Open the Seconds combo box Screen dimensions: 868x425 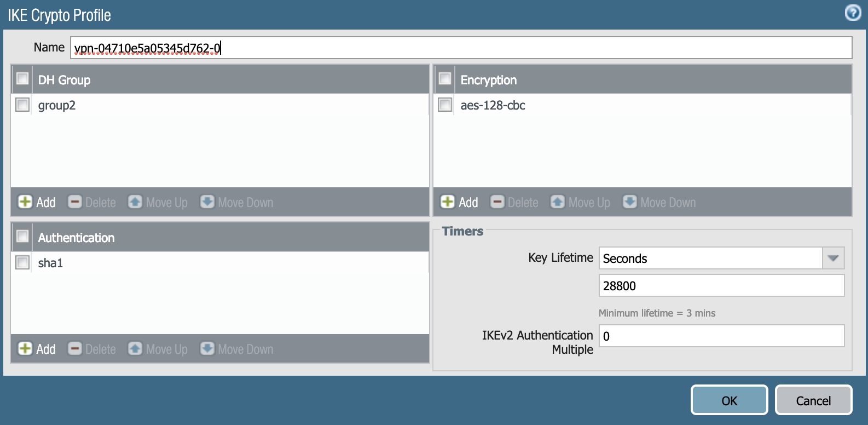click(x=710, y=258)
